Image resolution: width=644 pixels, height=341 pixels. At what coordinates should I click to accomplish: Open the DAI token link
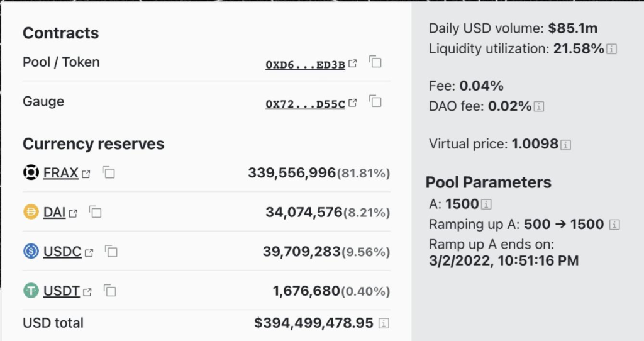click(54, 213)
